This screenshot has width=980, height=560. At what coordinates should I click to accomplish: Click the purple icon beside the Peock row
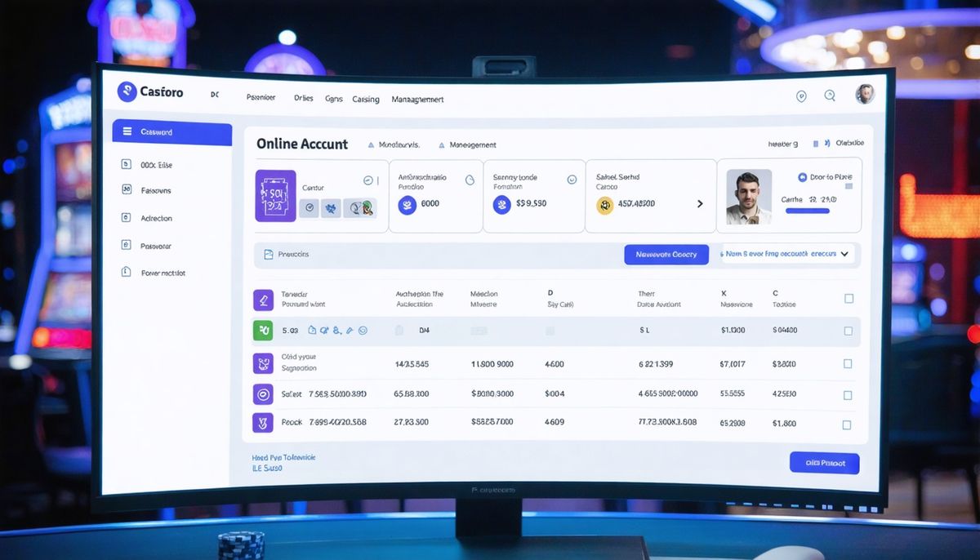point(263,423)
